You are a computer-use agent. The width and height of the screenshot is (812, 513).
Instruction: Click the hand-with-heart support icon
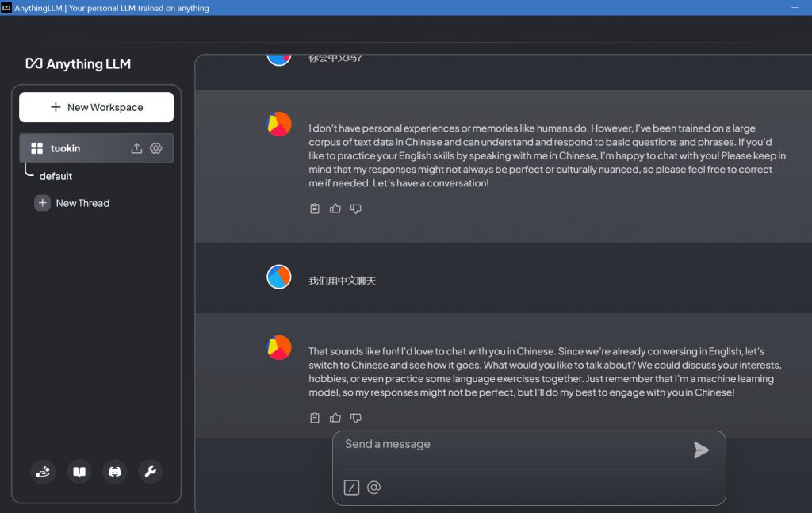coord(44,472)
